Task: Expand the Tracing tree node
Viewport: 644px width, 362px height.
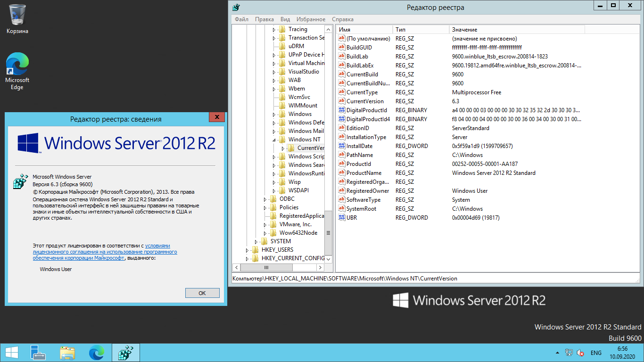Action: point(274,29)
